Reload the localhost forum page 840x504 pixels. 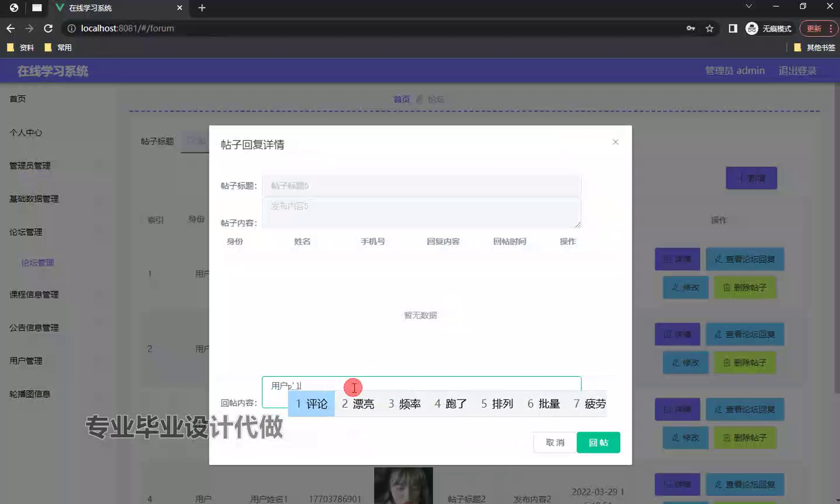(x=48, y=28)
